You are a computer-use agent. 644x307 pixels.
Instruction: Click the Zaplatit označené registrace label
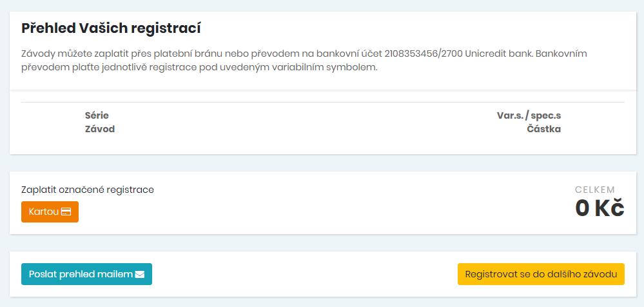click(88, 190)
